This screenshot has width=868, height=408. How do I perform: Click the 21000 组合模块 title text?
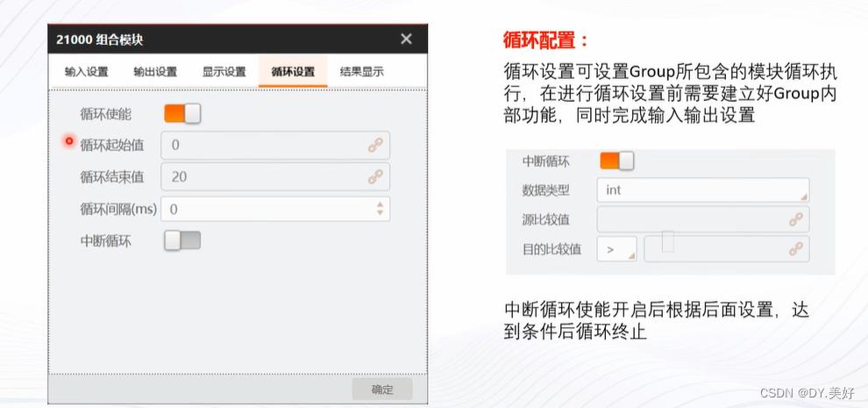(100, 39)
